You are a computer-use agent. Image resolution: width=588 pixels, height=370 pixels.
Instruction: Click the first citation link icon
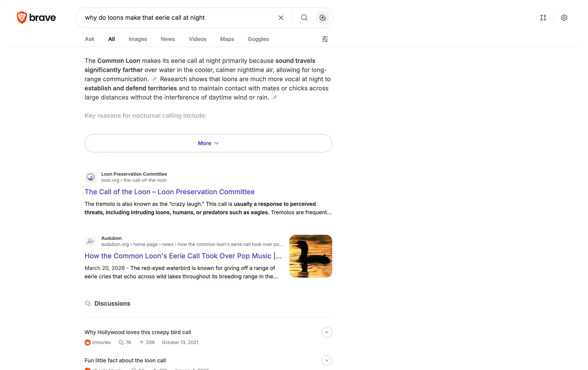point(154,79)
